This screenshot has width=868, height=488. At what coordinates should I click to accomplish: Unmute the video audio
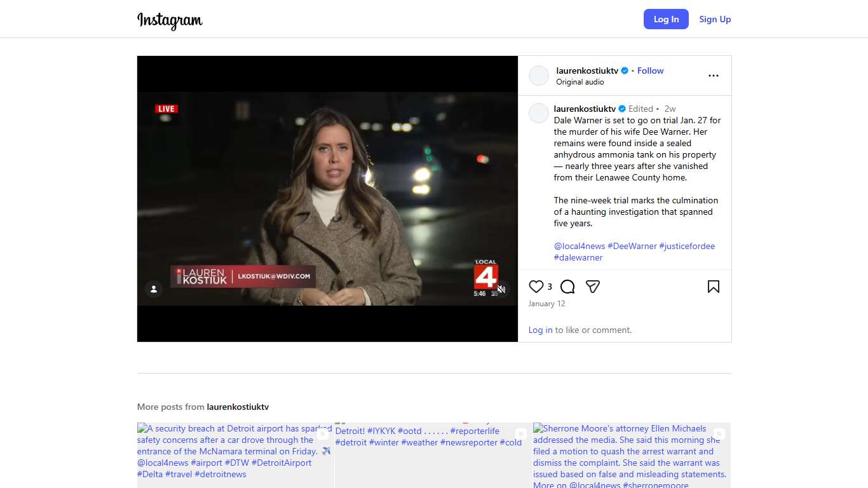point(501,289)
